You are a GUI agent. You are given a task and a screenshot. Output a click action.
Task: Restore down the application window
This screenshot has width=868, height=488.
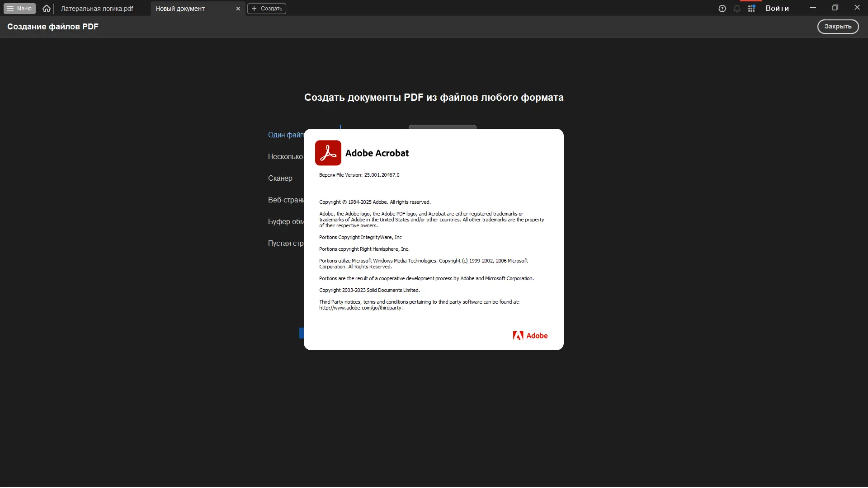[835, 8]
